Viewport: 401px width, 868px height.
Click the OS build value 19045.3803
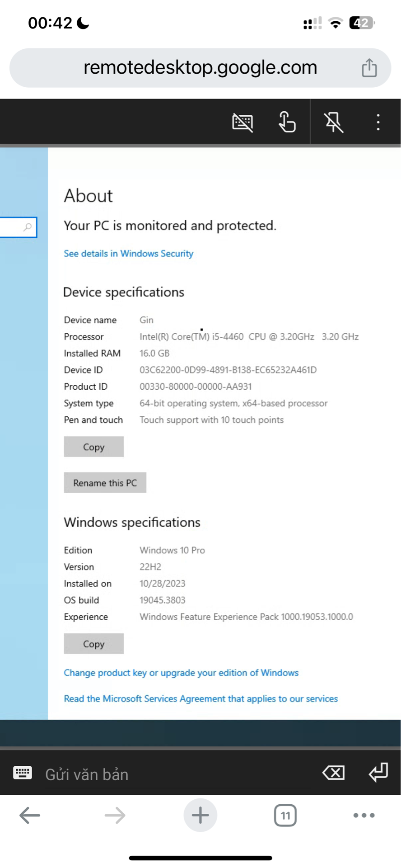[x=163, y=600]
